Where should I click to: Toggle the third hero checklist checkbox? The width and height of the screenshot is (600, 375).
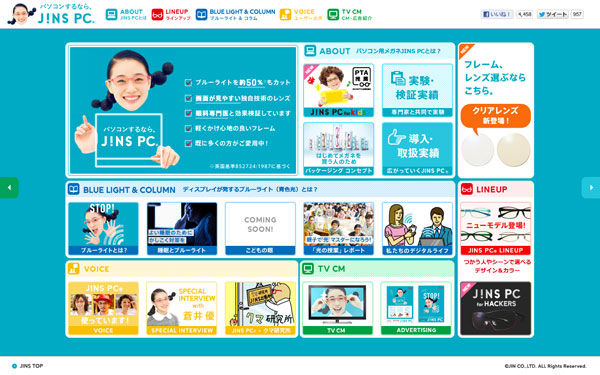(x=188, y=113)
